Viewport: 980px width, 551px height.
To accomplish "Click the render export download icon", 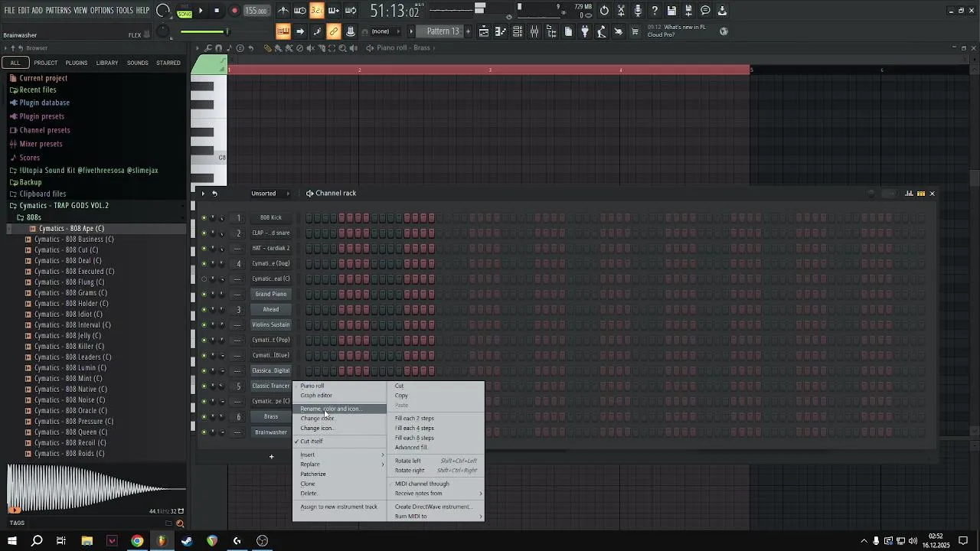I will (x=722, y=11).
